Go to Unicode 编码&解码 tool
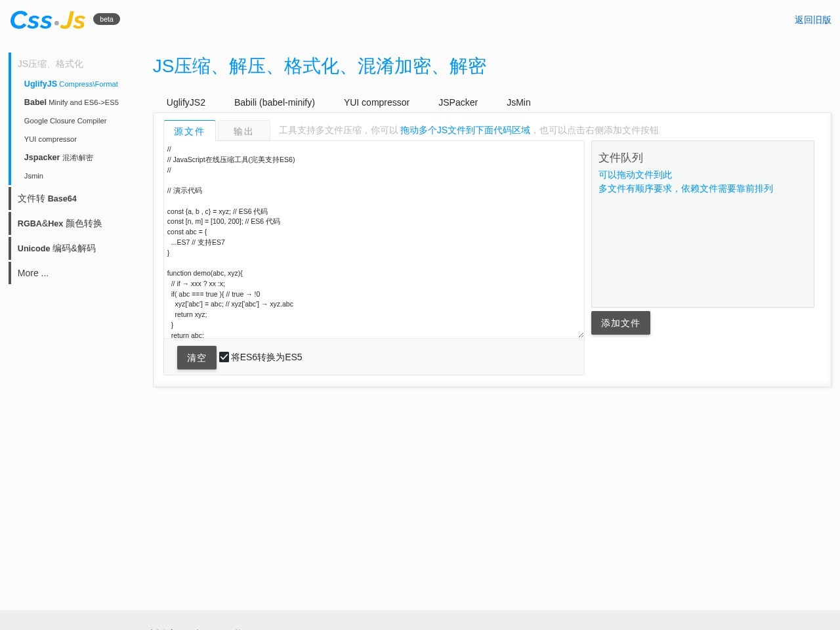The image size is (840, 630). pos(56,248)
